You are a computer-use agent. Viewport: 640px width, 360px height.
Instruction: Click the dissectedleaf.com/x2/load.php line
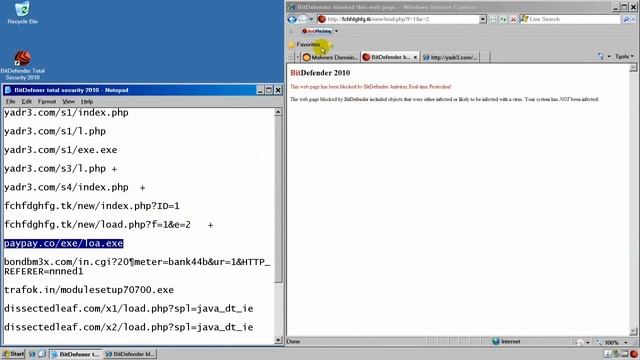pos(129,327)
